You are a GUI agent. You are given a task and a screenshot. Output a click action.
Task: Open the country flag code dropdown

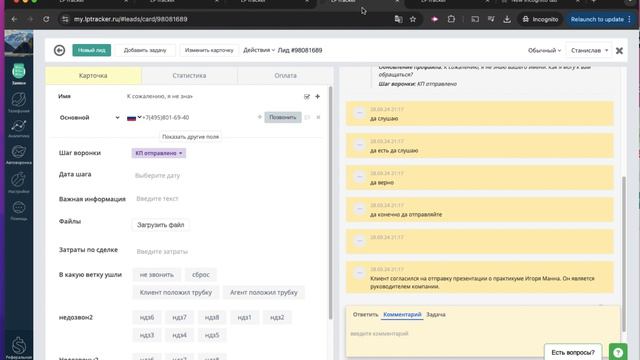tap(134, 118)
